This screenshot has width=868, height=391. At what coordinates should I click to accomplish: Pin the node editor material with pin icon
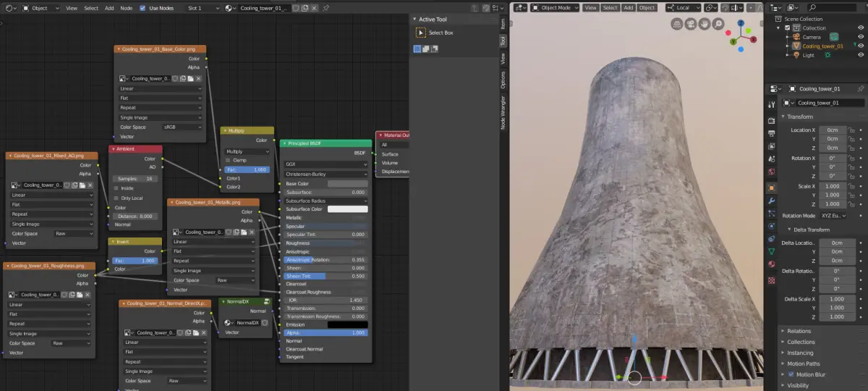click(x=327, y=7)
